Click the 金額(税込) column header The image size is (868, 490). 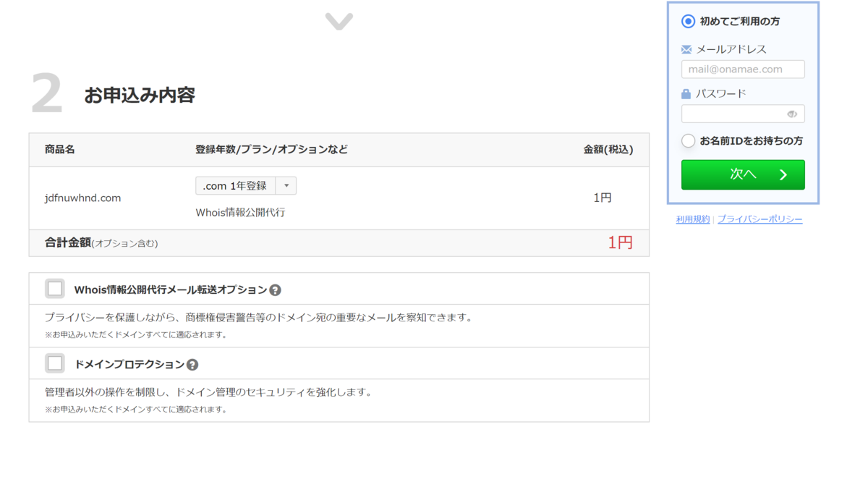point(608,150)
